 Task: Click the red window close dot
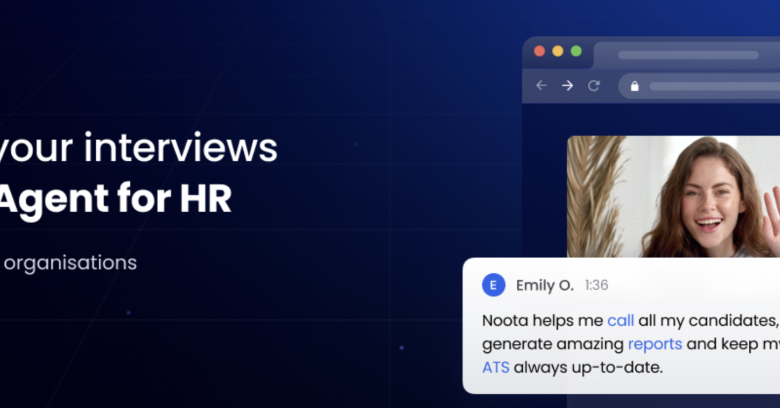[540, 51]
